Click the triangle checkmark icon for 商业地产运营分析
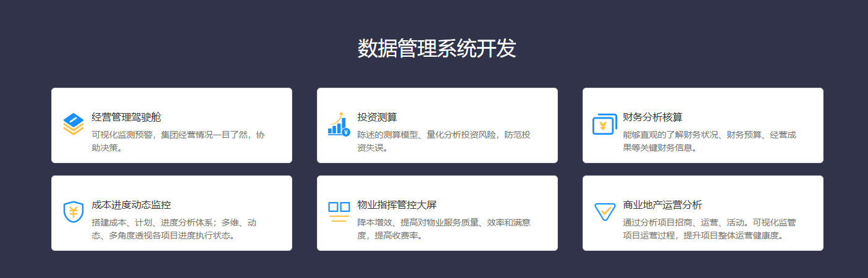Viewport: 868px width, 278px height. coord(604,212)
